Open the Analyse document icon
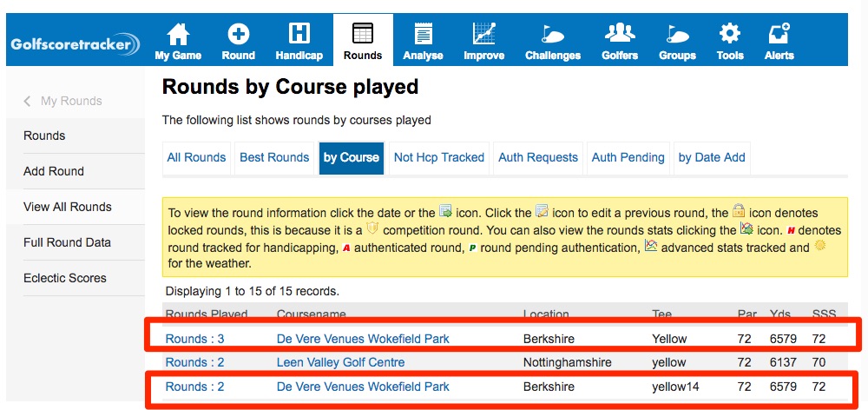 point(423,34)
